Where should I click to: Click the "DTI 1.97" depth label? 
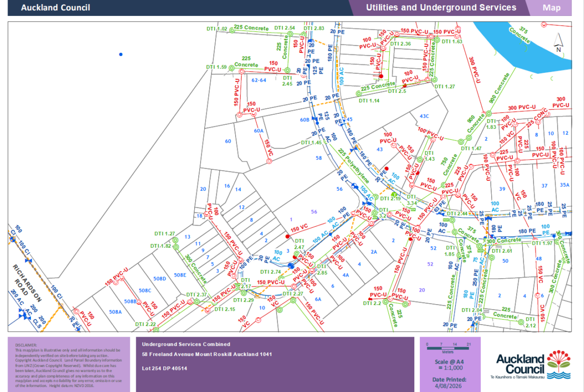point(542,243)
